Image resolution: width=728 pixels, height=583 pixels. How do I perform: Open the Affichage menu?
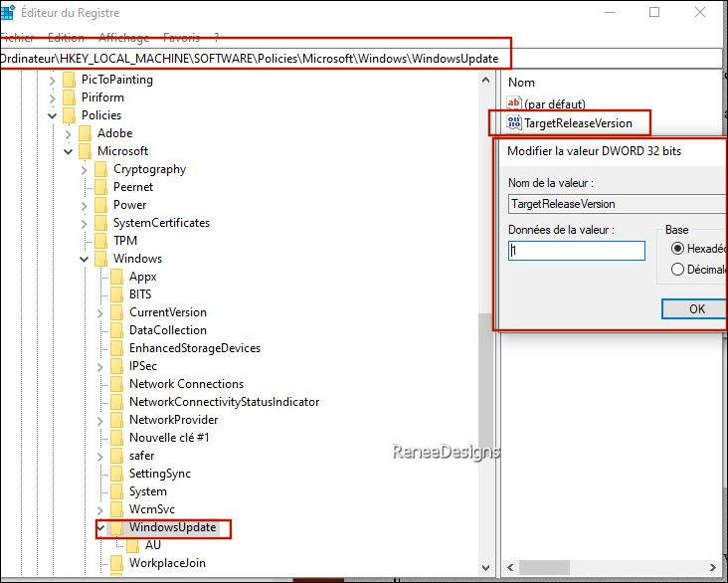[124, 37]
